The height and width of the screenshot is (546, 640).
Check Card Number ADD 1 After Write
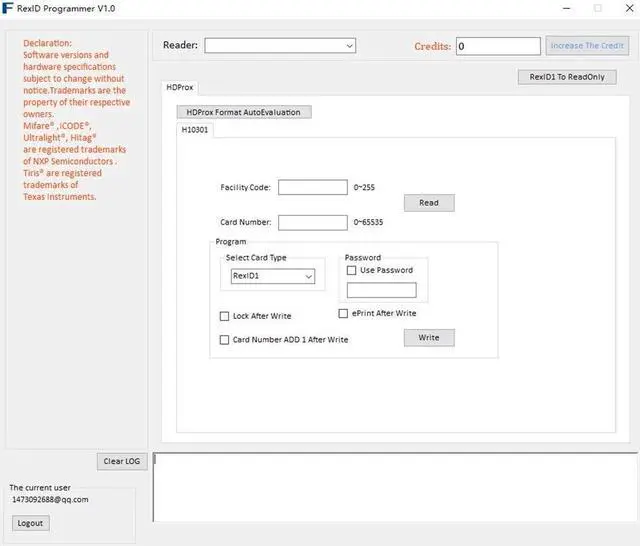tap(224, 340)
